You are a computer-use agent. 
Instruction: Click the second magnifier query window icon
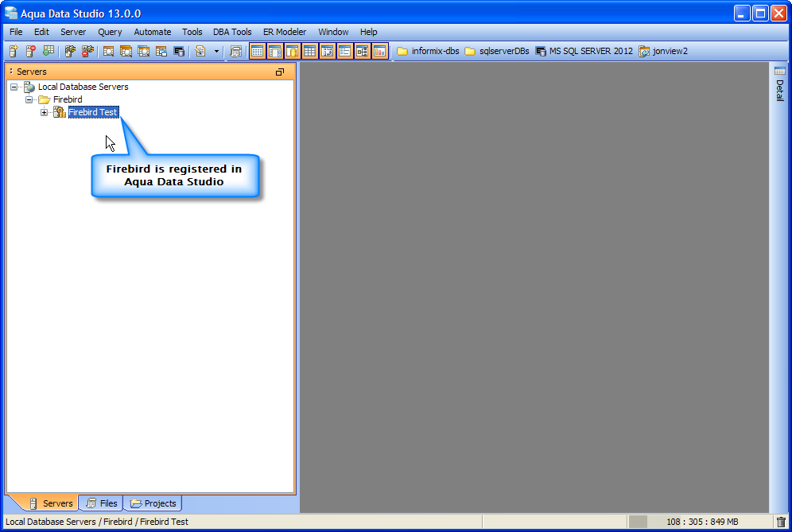pyautogui.click(x=126, y=51)
